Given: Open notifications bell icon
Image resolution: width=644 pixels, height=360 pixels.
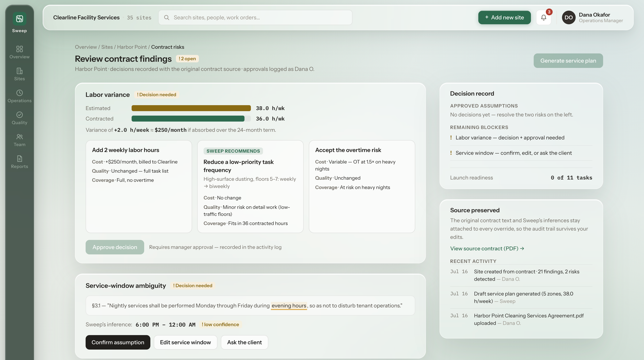Looking at the screenshot, I should coord(543,17).
